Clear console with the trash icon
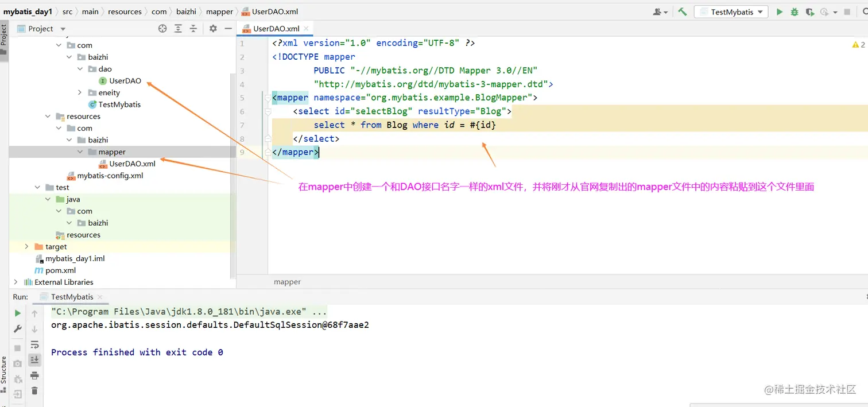This screenshot has height=407, width=868. tap(34, 390)
